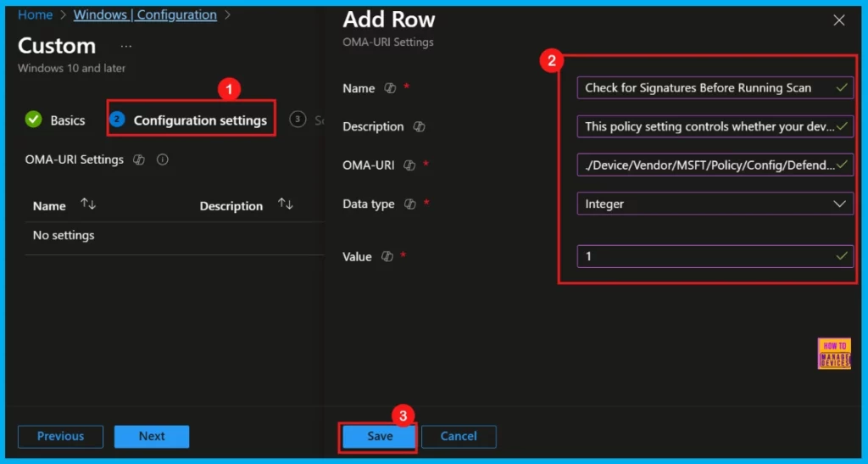The width and height of the screenshot is (868, 464).
Task: Edit the Value field containing 1
Action: pos(715,256)
